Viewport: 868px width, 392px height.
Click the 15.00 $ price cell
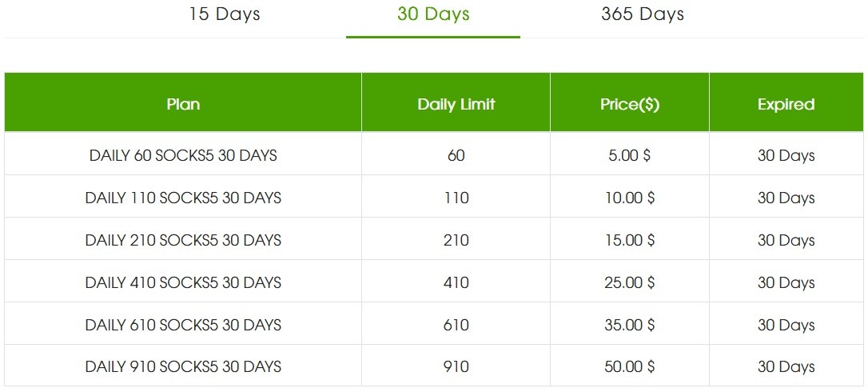pyautogui.click(x=630, y=240)
